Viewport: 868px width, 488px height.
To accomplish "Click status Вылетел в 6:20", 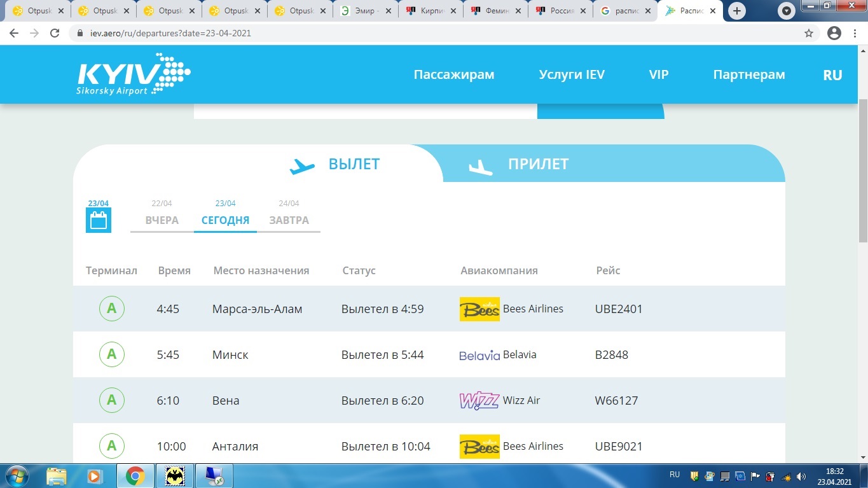I will pyautogui.click(x=382, y=401).
